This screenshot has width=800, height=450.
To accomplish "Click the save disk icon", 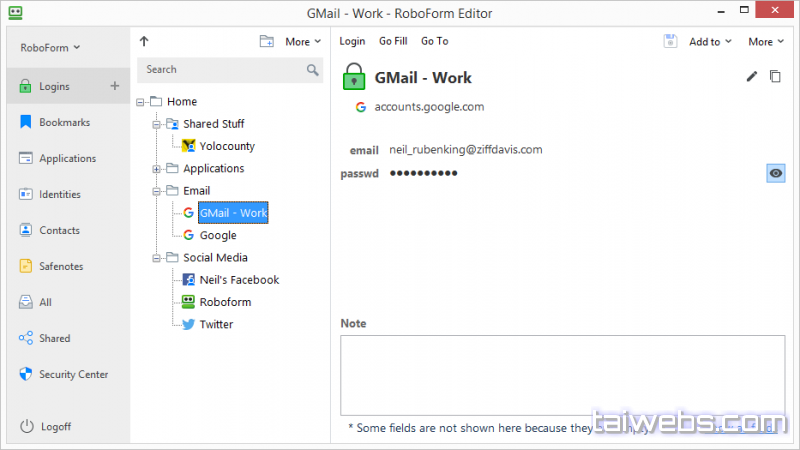I will click(x=671, y=41).
